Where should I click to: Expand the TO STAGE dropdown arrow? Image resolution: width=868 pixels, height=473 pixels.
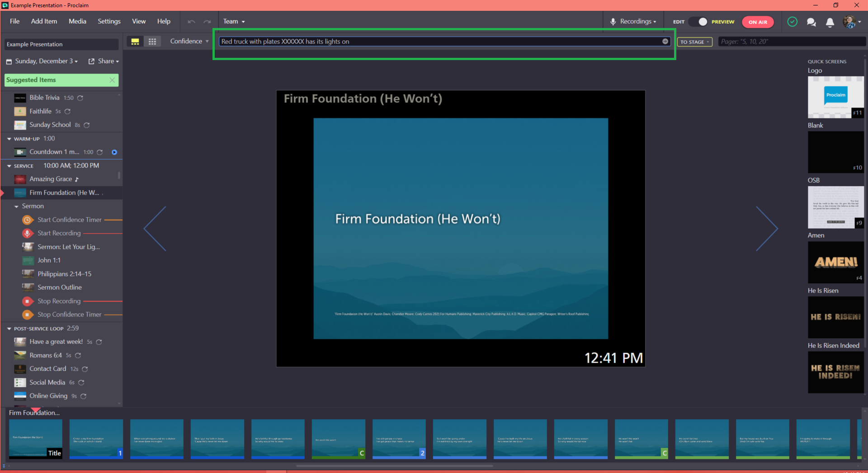pyautogui.click(x=708, y=42)
